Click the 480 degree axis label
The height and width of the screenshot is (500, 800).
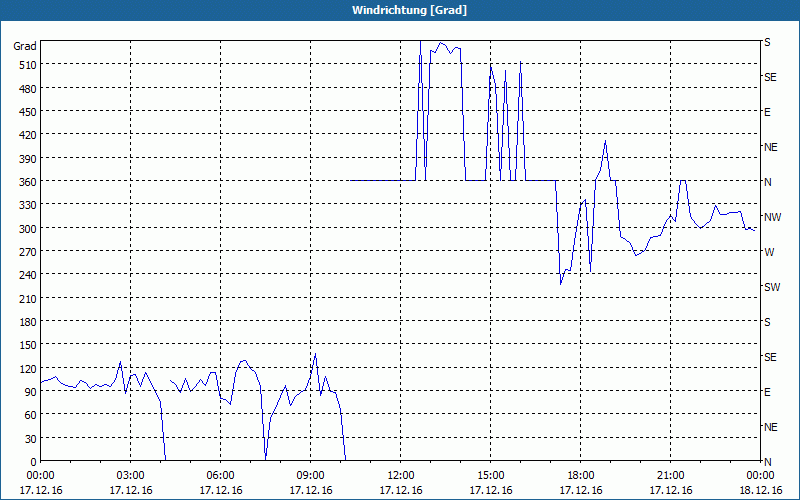(28, 89)
